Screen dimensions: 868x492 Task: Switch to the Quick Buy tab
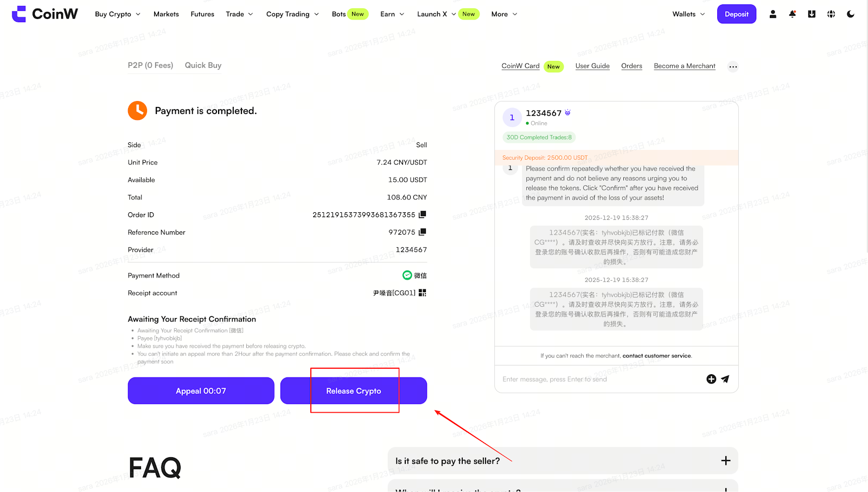point(203,65)
